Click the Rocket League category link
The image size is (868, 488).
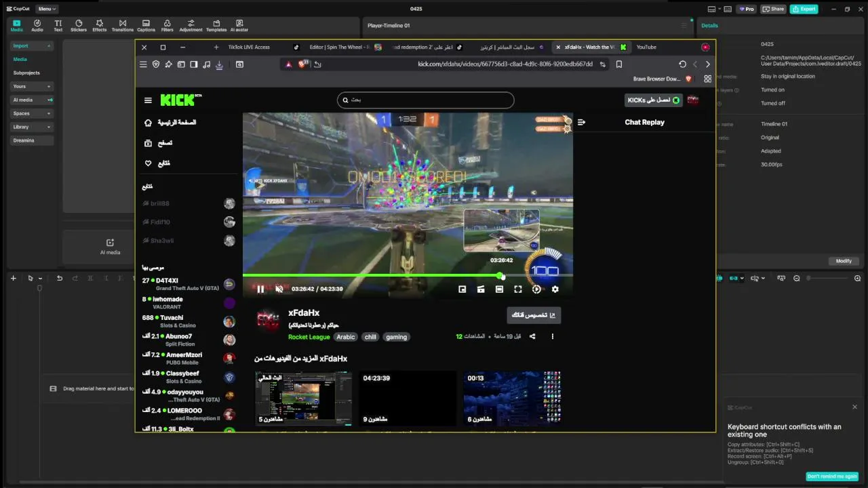point(309,337)
